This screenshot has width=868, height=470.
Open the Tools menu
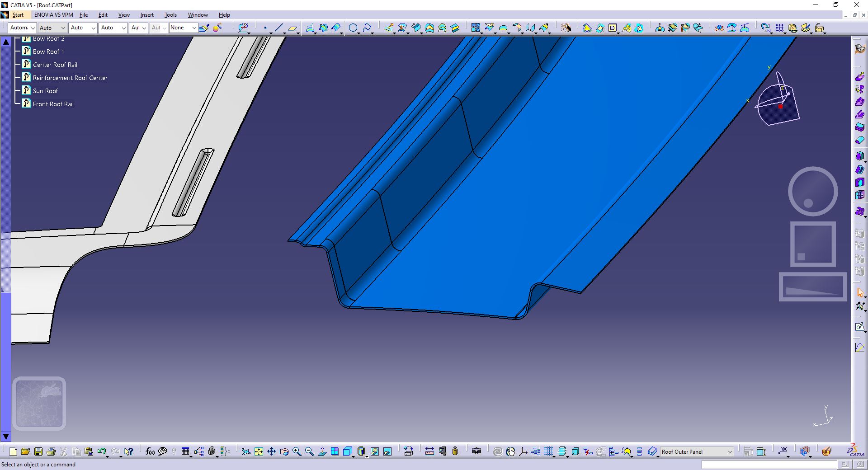(170, 15)
